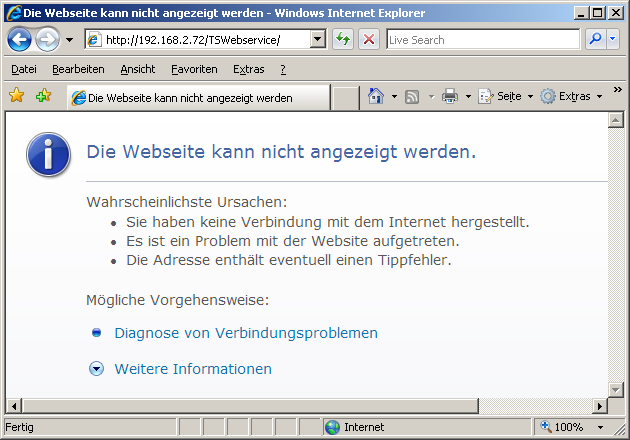Click Diagnose von Verbindungsproblemen link

pos(246,333)
